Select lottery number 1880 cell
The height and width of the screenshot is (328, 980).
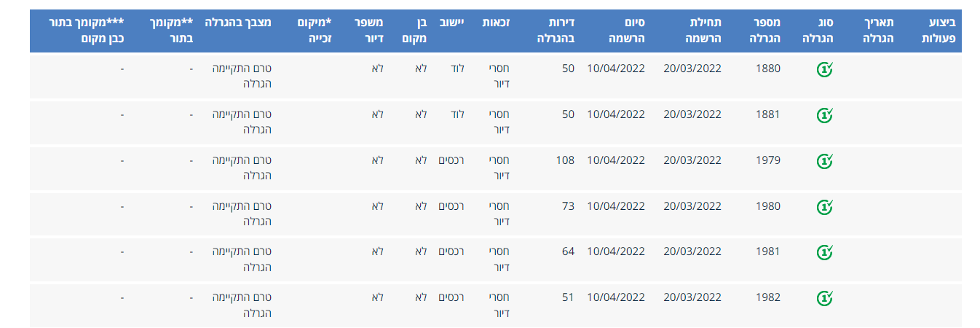[x=767, y=69]
